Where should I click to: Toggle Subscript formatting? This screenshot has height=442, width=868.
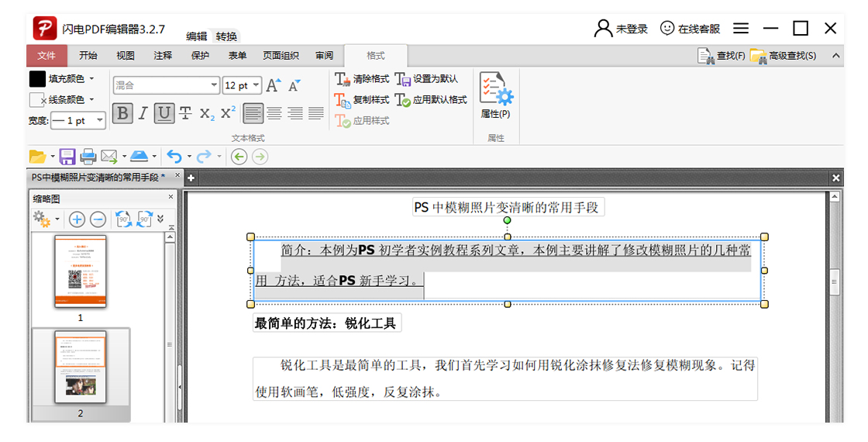click(x=207, y=113)
